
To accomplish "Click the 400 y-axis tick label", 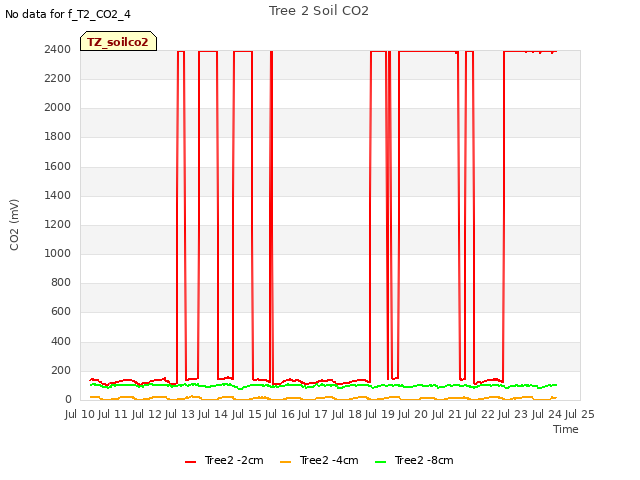I will pyautogui.click(x=61, y=341).
